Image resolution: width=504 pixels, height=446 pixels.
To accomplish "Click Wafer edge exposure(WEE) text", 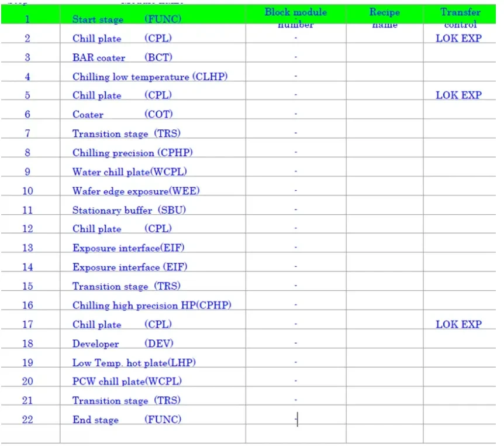I will [136, 191].
